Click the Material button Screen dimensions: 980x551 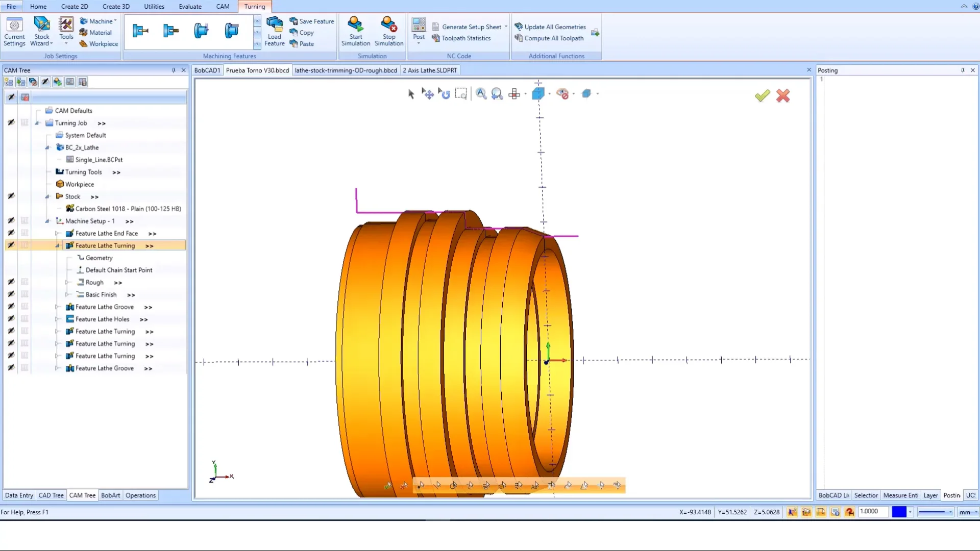click(95, 33)
